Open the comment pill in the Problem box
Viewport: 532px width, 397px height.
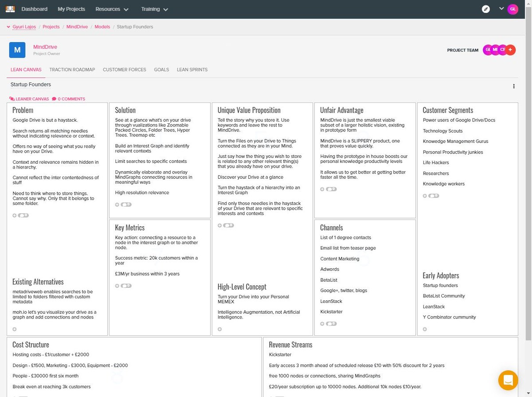[x=23, y=216]
